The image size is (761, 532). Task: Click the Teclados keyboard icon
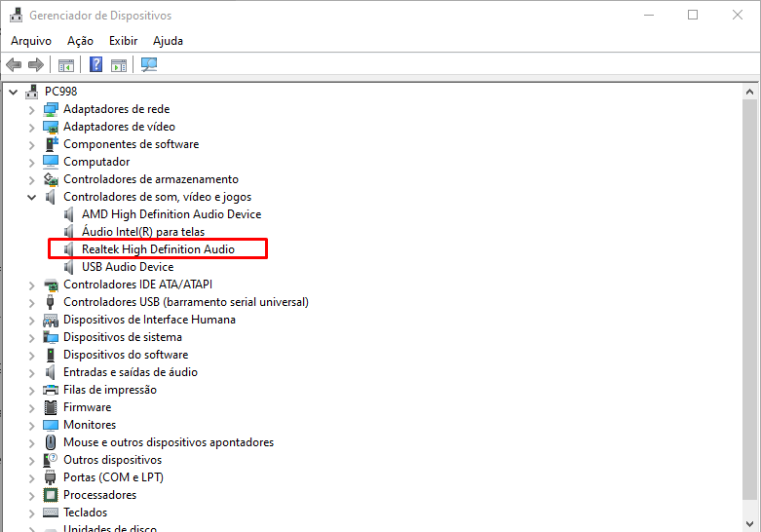coord(51,513)
